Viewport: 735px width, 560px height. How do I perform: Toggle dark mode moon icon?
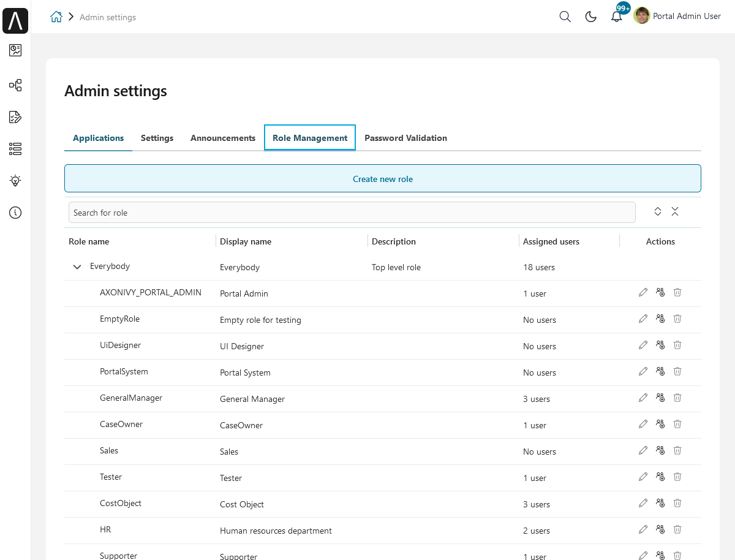[x=591, y=17]
